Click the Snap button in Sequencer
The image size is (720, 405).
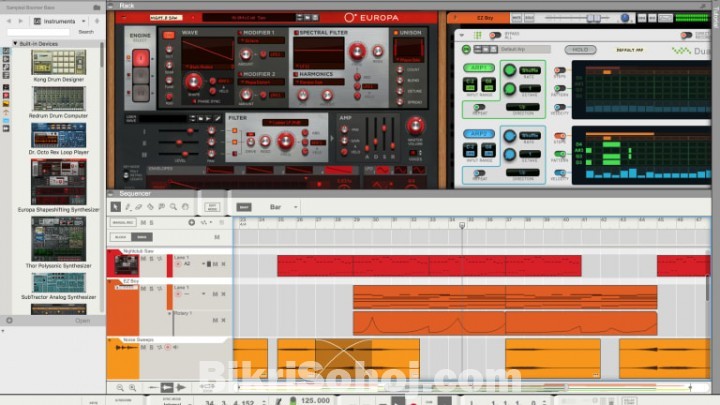[x=244, y=207]
